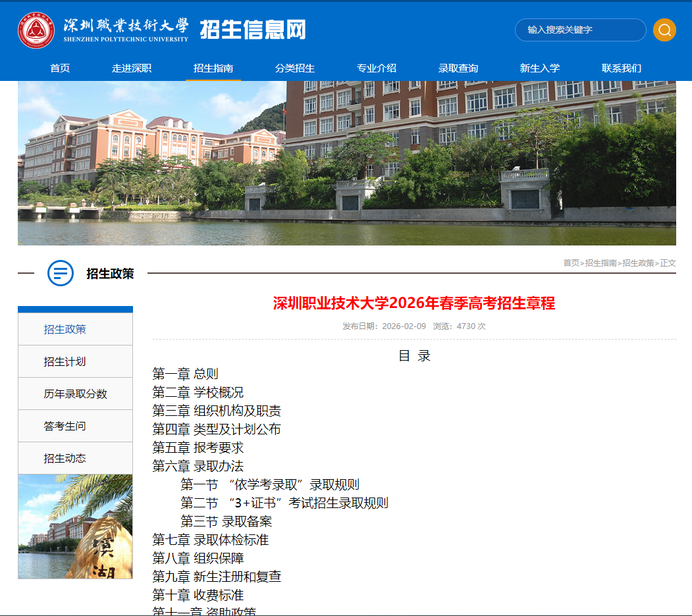Open the 首页 navigation menu item
The height and width of the screenshot is (616, 692).
pos(59,68)
